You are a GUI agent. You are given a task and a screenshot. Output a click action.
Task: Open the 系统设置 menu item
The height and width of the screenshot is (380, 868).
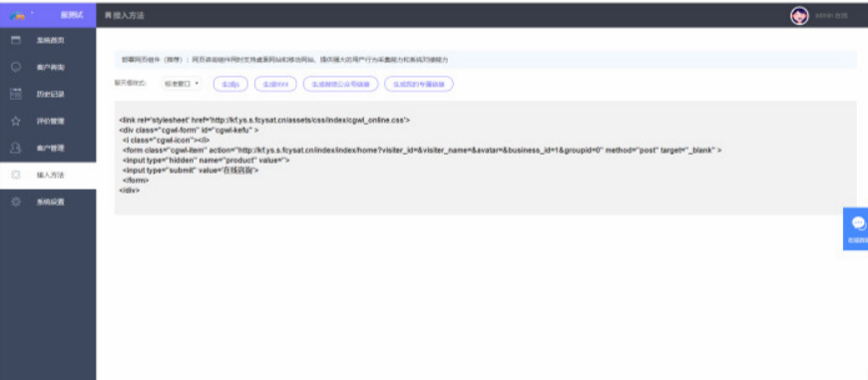(x=48, y=201)
